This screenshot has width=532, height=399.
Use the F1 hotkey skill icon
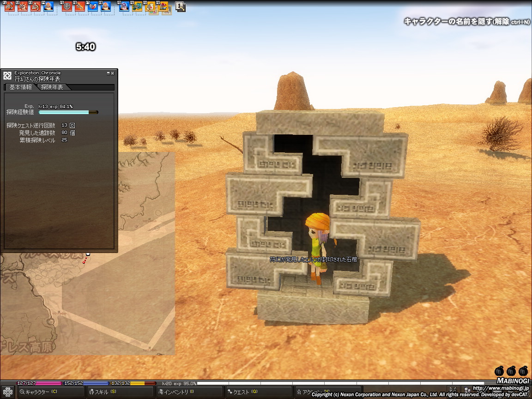[x=10, y=6]
